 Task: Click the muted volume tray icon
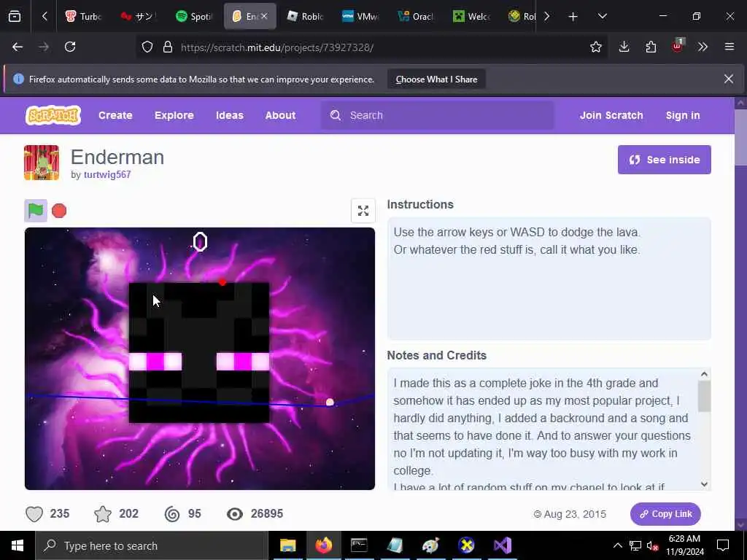click(652, 545)
